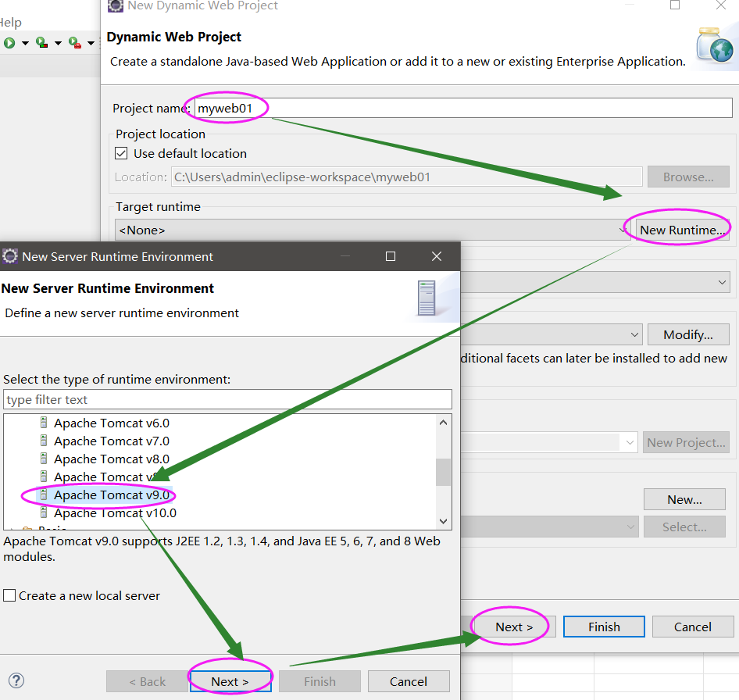Toggle the Use default location checkbox
The width and height of the screenshot is (739, 700).
pos(121,153)
